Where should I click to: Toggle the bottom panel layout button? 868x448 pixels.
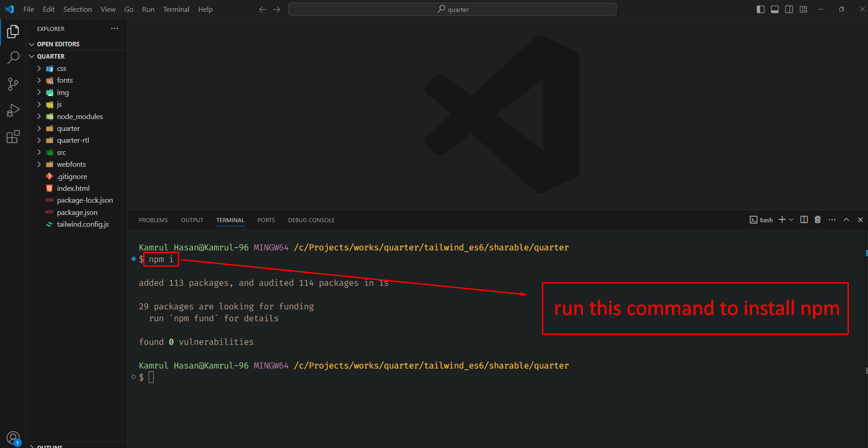coord(775,10)
